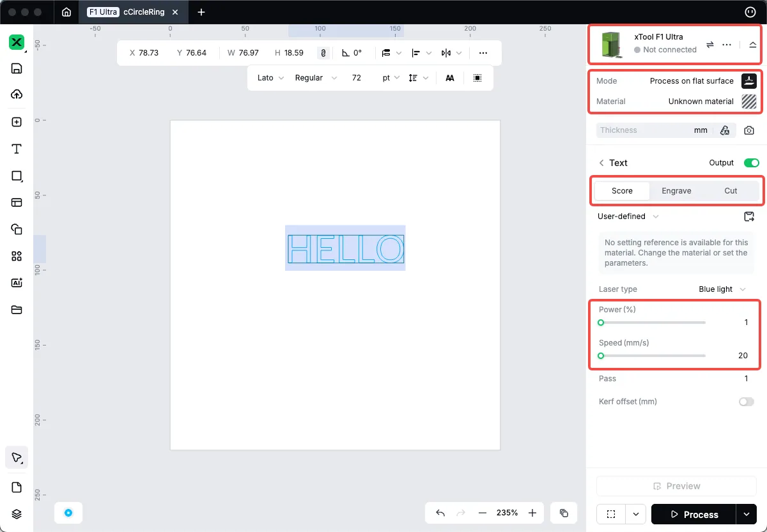
Task: Toggle the Output switch off
Action: click(752, 163)
